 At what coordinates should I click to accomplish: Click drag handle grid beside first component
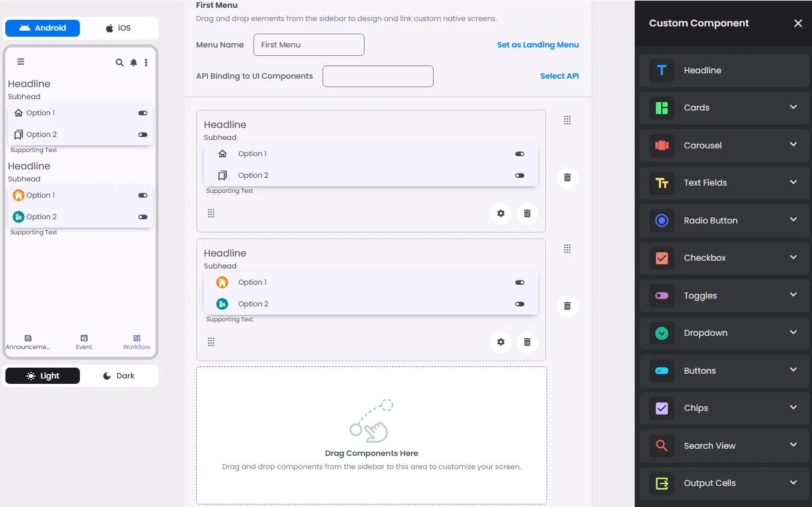pyautogui.click(x=567, y=120)
